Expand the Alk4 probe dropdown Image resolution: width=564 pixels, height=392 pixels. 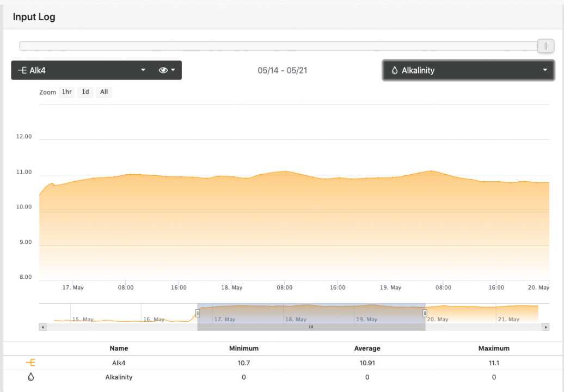click(x=143, y=70)
